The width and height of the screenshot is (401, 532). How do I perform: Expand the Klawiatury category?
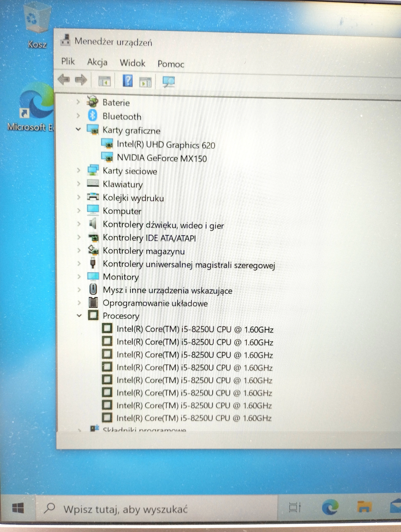[78, 184]
